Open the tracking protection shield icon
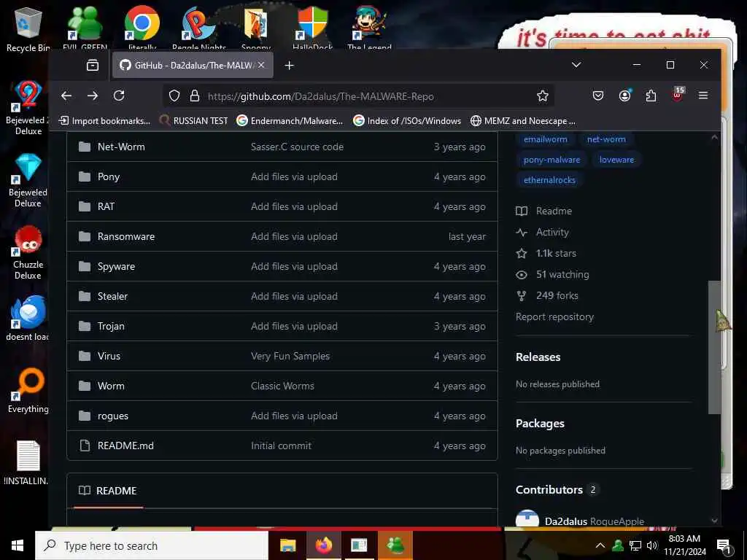The image size is (747, 560). pos(174,96)
